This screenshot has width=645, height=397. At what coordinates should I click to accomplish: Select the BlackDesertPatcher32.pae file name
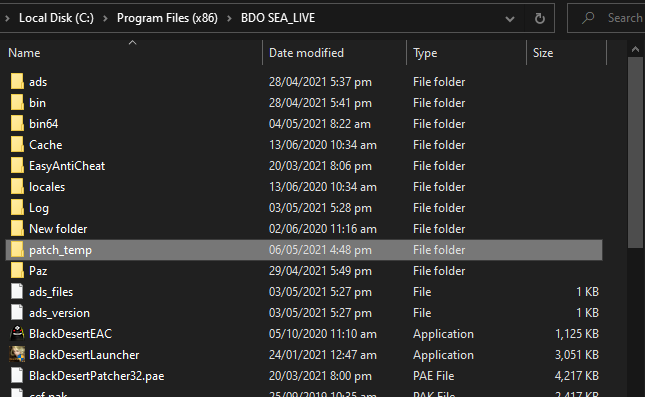pos(97,376)
